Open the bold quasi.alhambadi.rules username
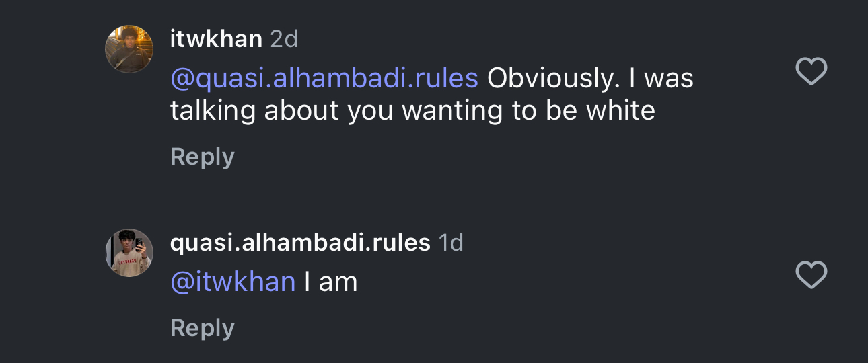The width and height of the screenshot is (868, 363). (x=300, y=242)
